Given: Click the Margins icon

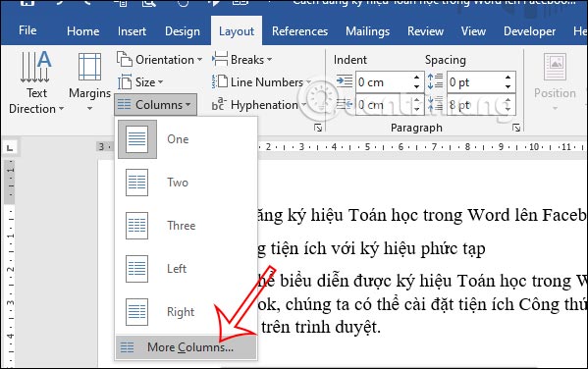Looking at the screenshot, I should click(x=89, y=67).
